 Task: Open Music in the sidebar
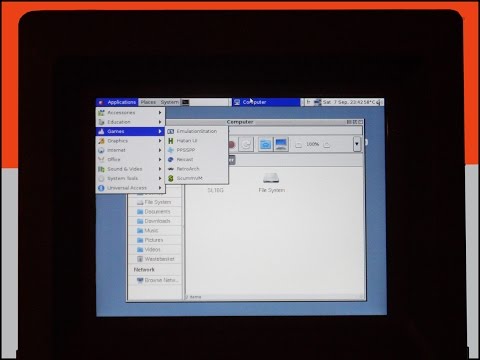pyautogui.click(x=154, y=230)
